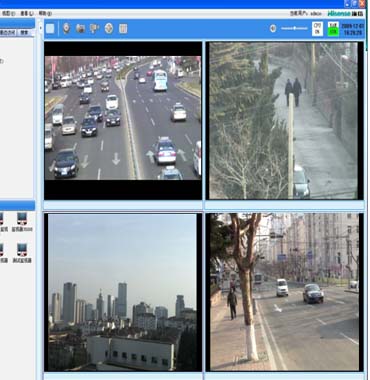This screenshot has height=380, width=370.
Task: Select the highway traffic video pane
Action: tap(123, 121)
